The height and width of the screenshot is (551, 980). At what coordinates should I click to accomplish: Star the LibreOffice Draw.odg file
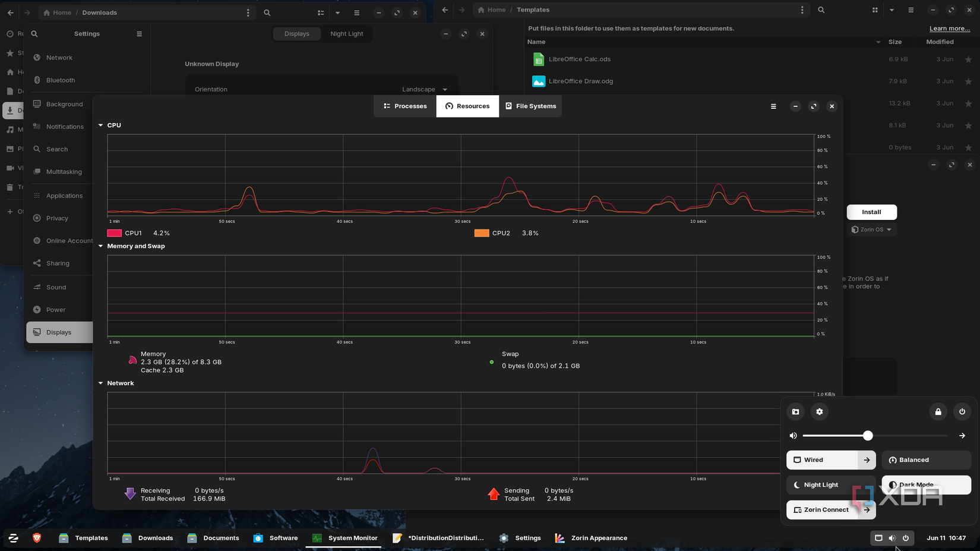pyautogui.click(x=969, y=81)
